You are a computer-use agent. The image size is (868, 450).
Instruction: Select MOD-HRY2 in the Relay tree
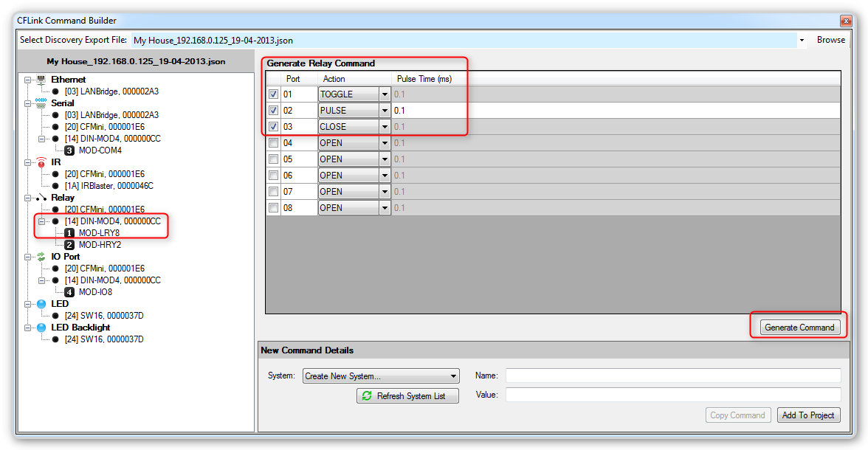coord(100,245)
